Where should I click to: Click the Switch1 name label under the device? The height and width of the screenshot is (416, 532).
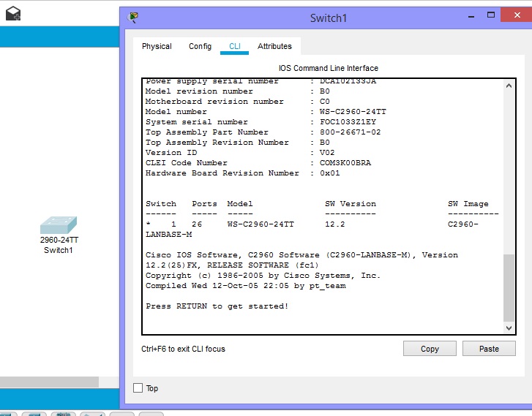click(59, 250)
